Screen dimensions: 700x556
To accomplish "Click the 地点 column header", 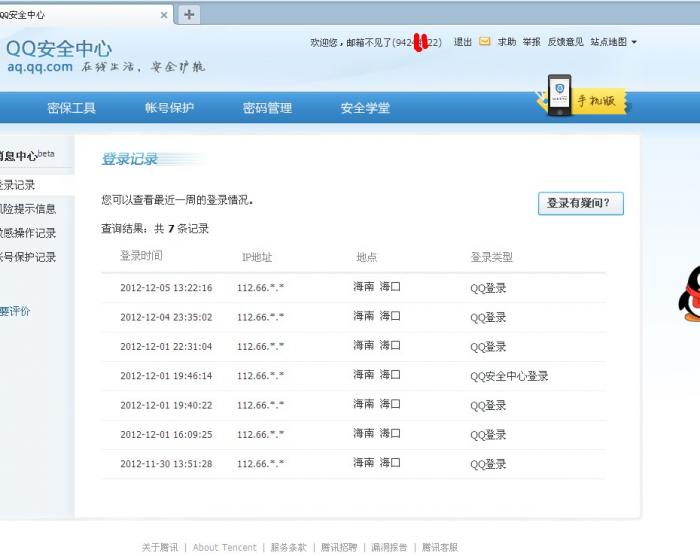I will point(367,257).
